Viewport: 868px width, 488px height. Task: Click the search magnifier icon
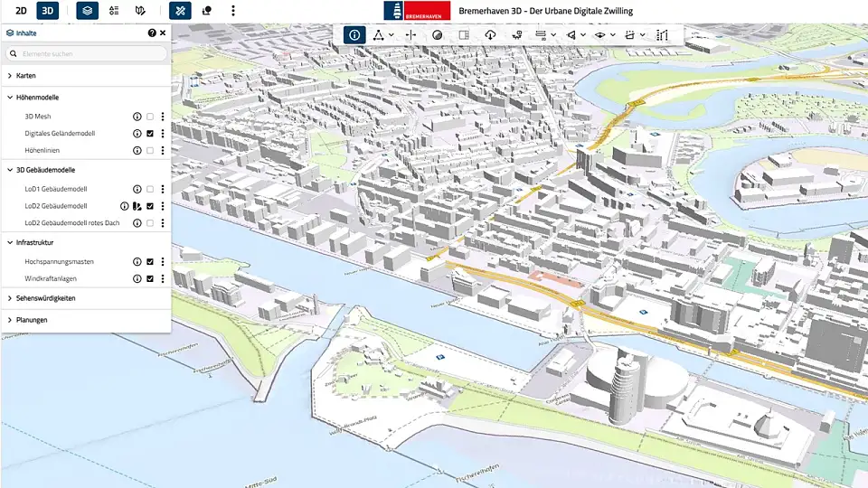[x=14, y=53]
